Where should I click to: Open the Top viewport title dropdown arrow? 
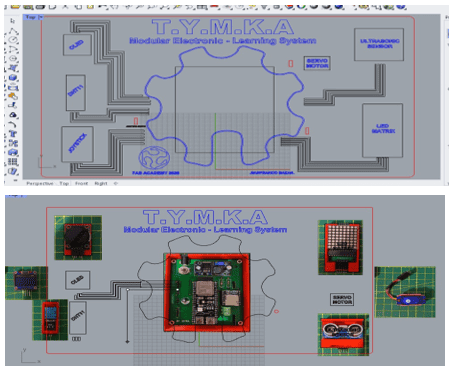[41, 17]
